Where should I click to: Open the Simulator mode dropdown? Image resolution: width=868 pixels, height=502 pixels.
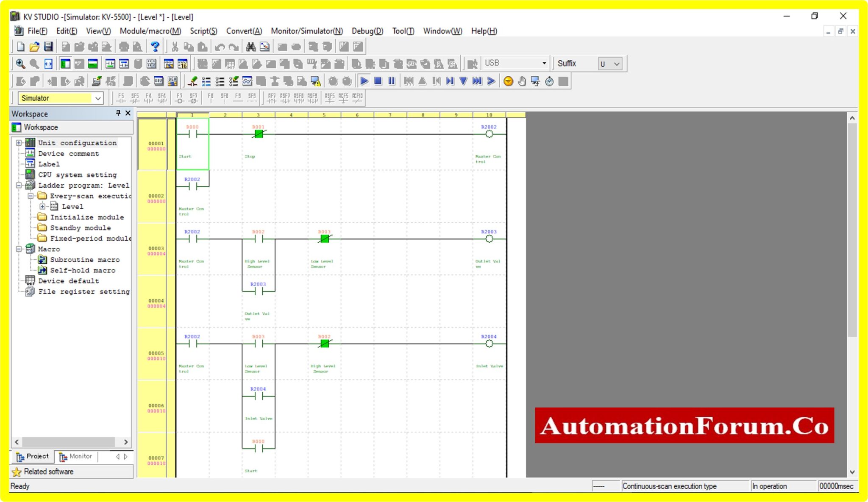point(98,98)
